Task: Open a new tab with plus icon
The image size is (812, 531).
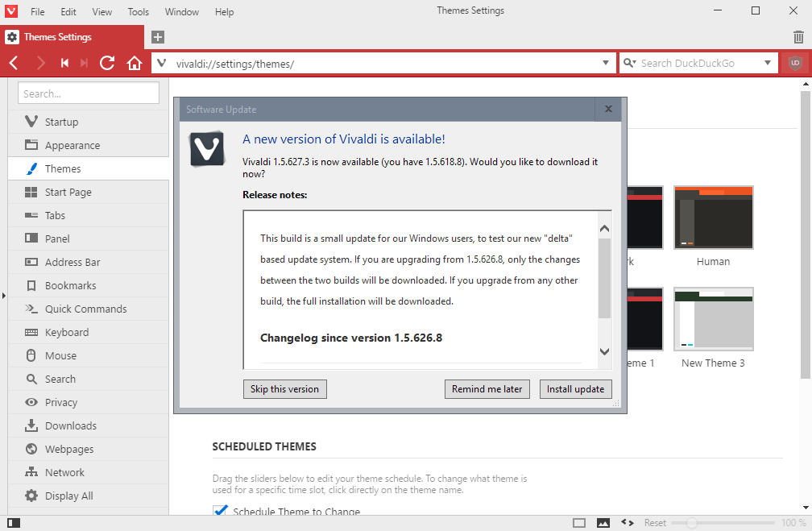Action: point(158,37)
